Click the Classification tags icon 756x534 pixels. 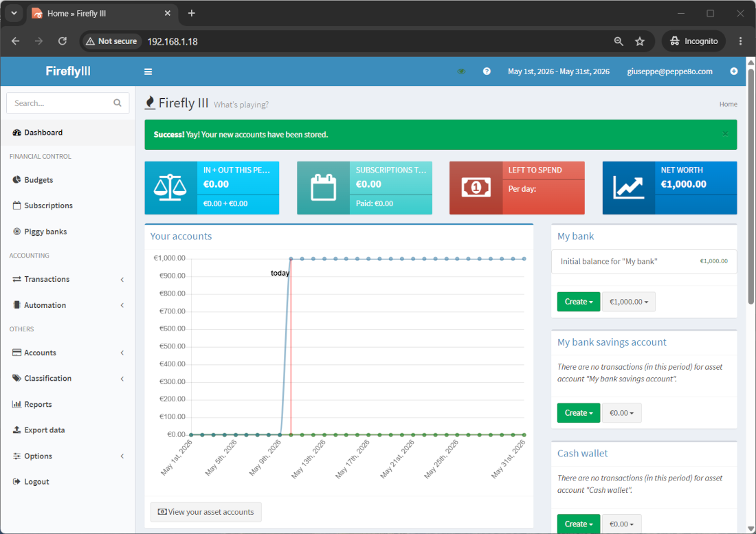(17, 378)
